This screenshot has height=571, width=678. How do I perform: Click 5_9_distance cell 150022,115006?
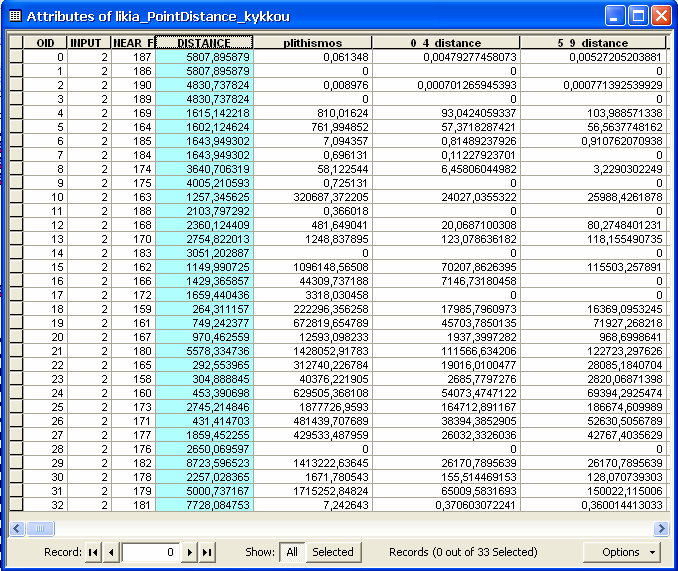point(593,491)
